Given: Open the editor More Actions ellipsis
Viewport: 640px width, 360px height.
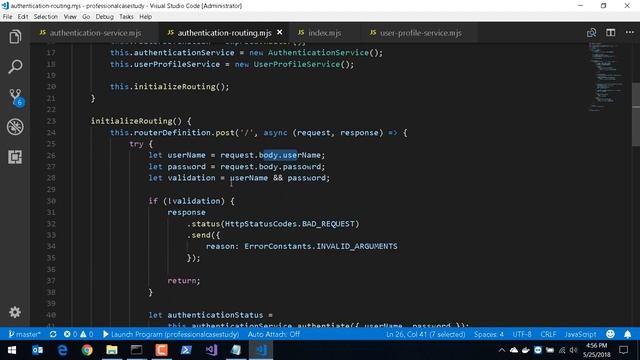Looking at the screenshot, I should click(x=629, y=33).
